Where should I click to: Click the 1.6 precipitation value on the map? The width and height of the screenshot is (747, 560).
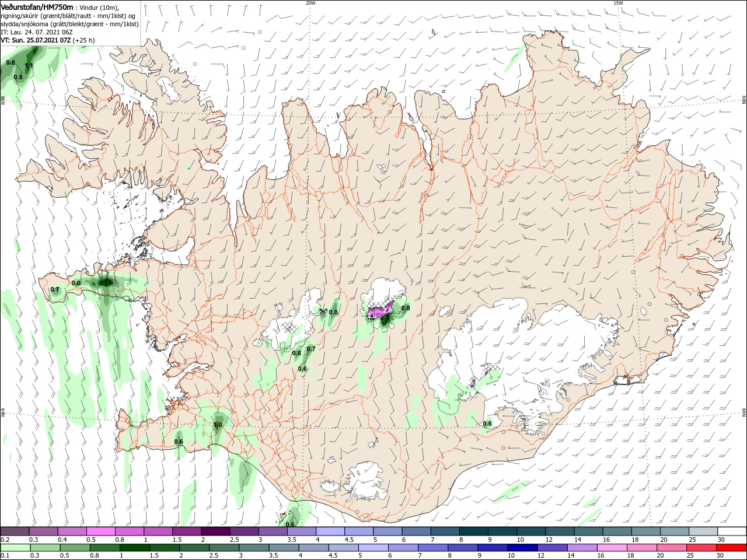(x=109, y=282)
